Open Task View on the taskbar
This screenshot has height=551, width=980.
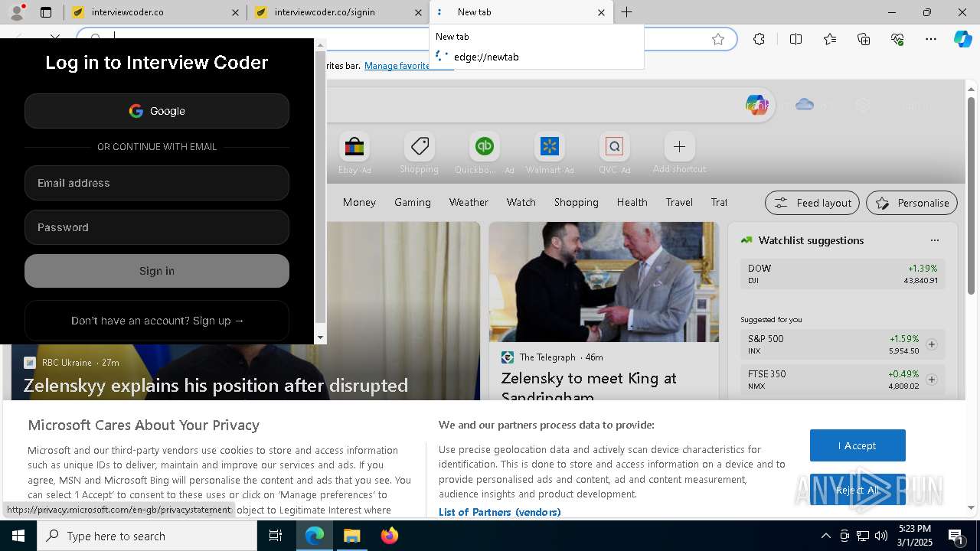[276, 536]
